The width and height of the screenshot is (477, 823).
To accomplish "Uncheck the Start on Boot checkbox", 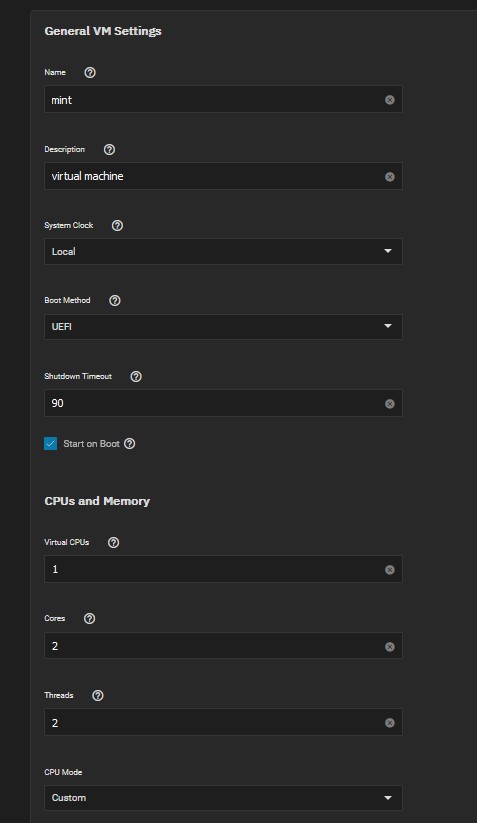I will (x=50, y=444).
